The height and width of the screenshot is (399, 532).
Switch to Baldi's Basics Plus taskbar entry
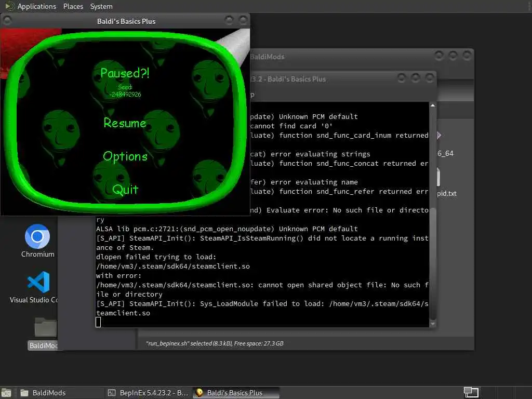pyautogui.click(x=236, y=393)
